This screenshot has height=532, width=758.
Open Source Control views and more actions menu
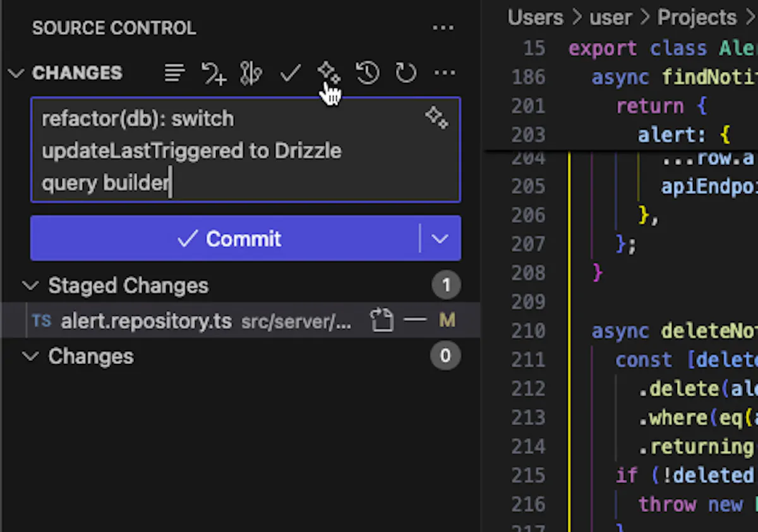(x=443, y=28)
